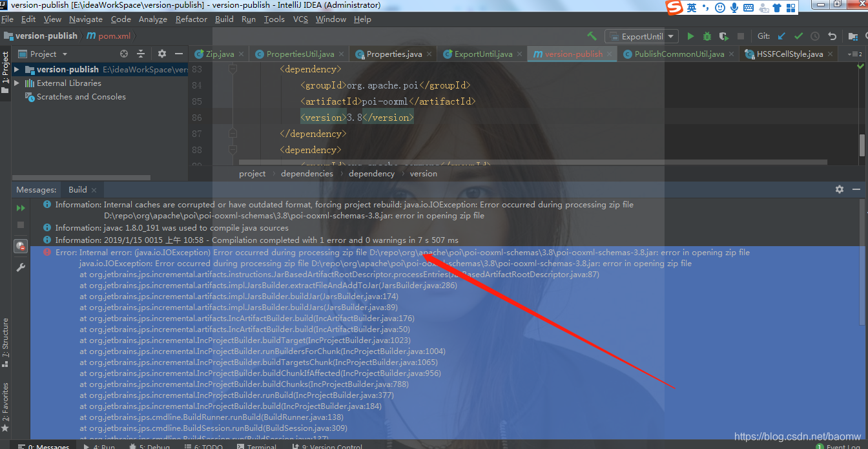
Task: Open the run configuration ExportUntil dropdown
Action: click(641, 36)
